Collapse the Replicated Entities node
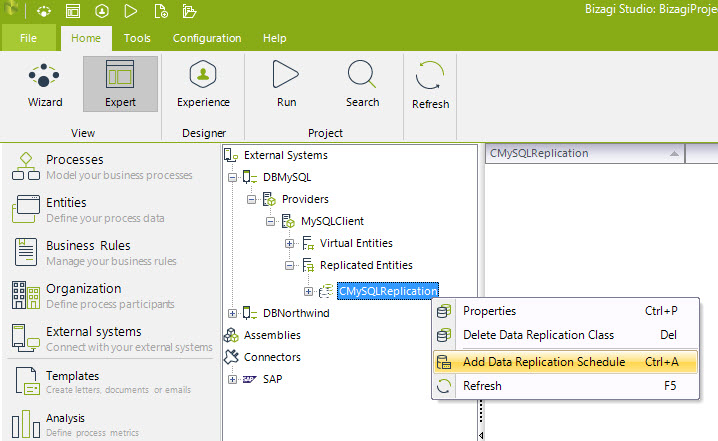This screenshot has height=441, width=718. point(289,265)
